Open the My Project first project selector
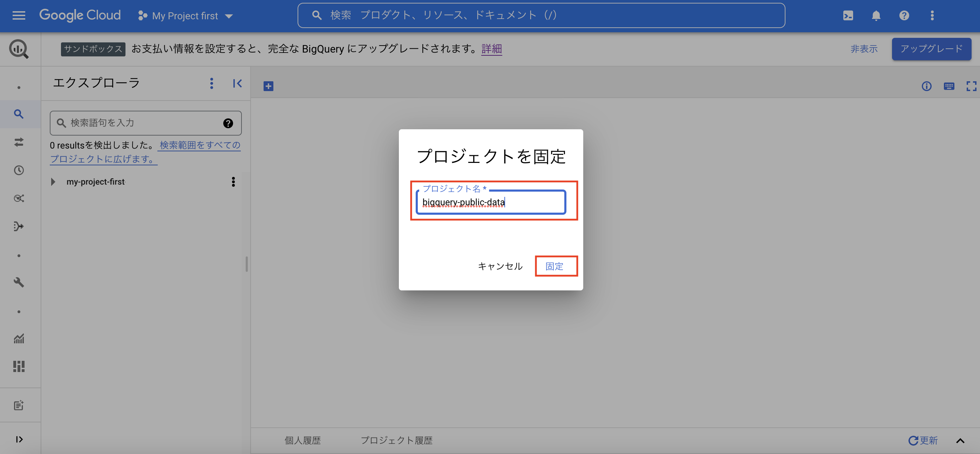This screenshot has width=980, height=454. [x=185, y=16]
